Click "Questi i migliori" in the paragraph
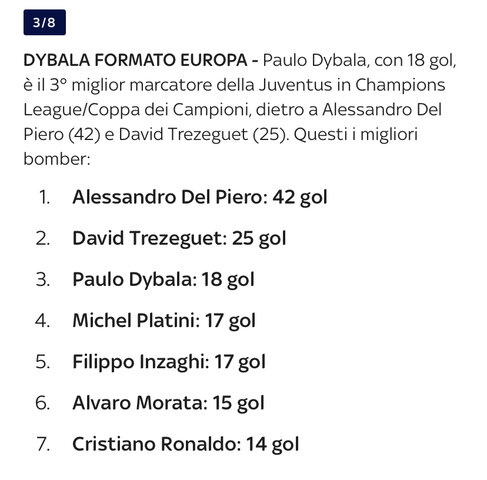The width and height of the screenshot is (487, 480). click(x=356, y=135)
